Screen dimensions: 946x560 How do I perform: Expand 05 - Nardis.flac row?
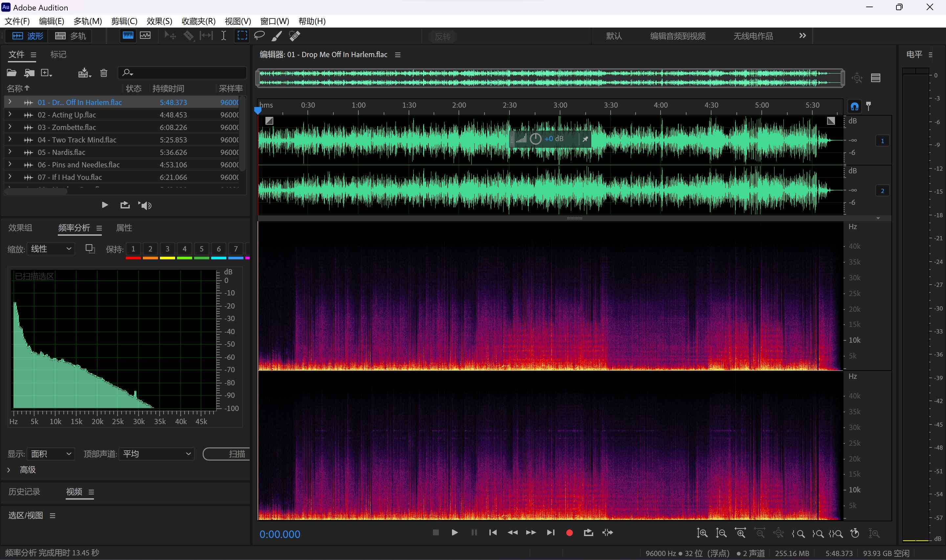(10, 152)
